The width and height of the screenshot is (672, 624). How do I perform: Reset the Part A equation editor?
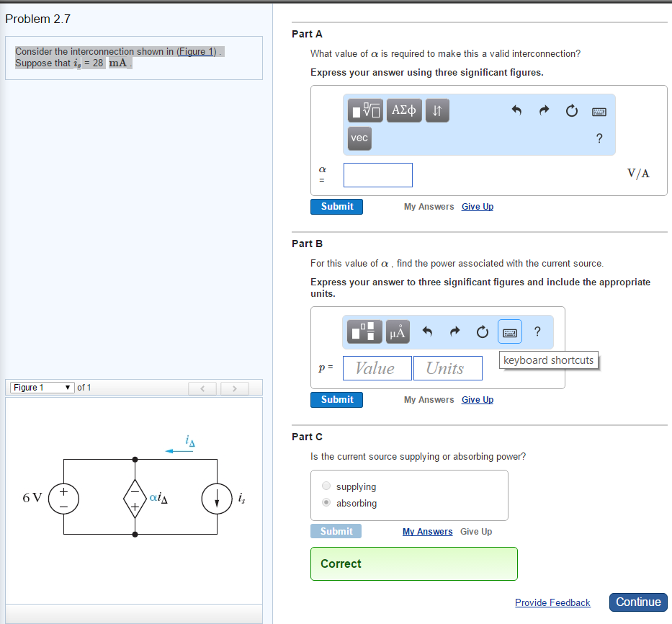572,111
